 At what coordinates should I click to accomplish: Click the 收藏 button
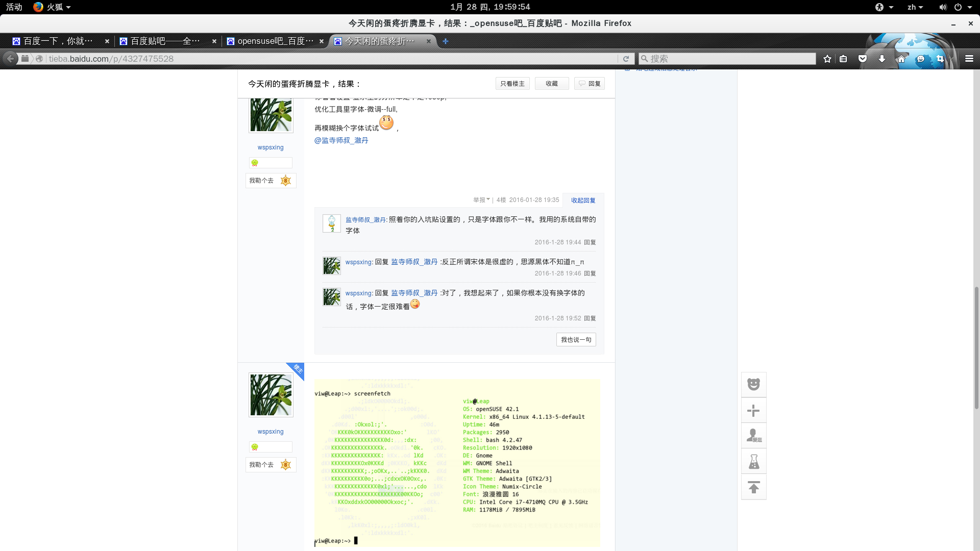[552, 84]
